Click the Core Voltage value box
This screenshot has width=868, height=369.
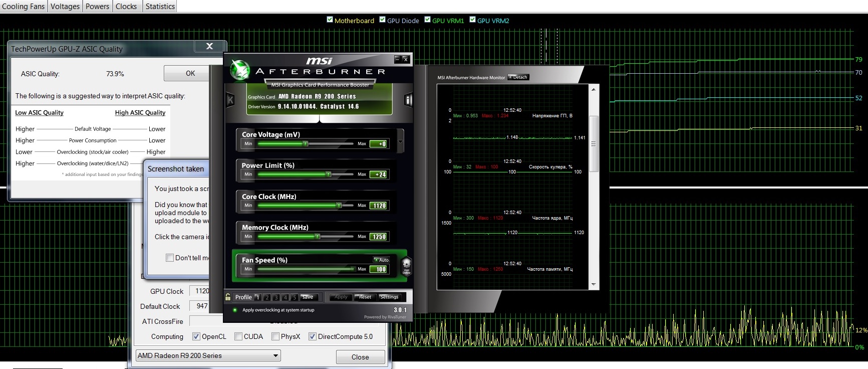(378, 144)
